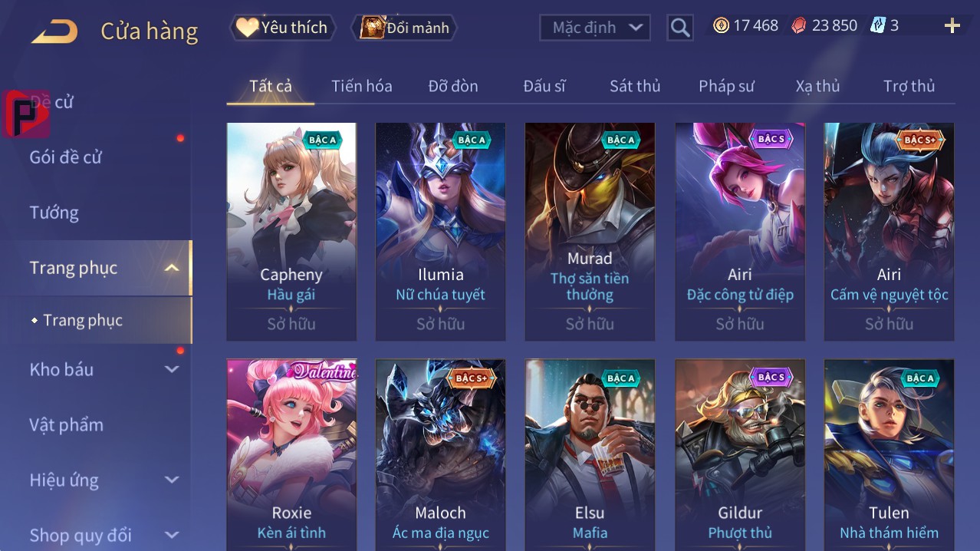
Task: Open the search magnifier icon
Action: (x=679, y=28)
